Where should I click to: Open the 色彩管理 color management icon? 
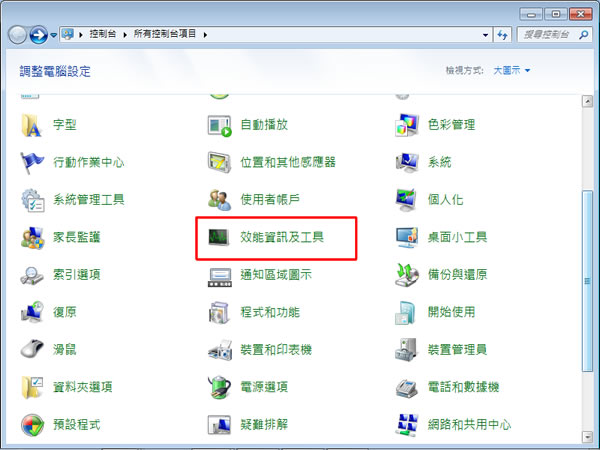406,125
